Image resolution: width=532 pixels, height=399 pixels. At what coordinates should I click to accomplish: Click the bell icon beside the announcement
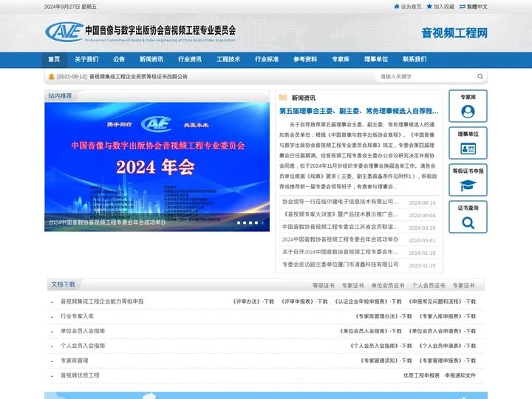(51, 77)
